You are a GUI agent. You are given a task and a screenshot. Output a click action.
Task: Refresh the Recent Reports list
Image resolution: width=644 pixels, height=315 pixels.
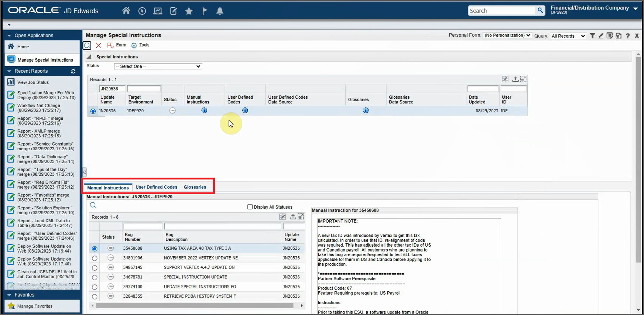tap(73, 71)
